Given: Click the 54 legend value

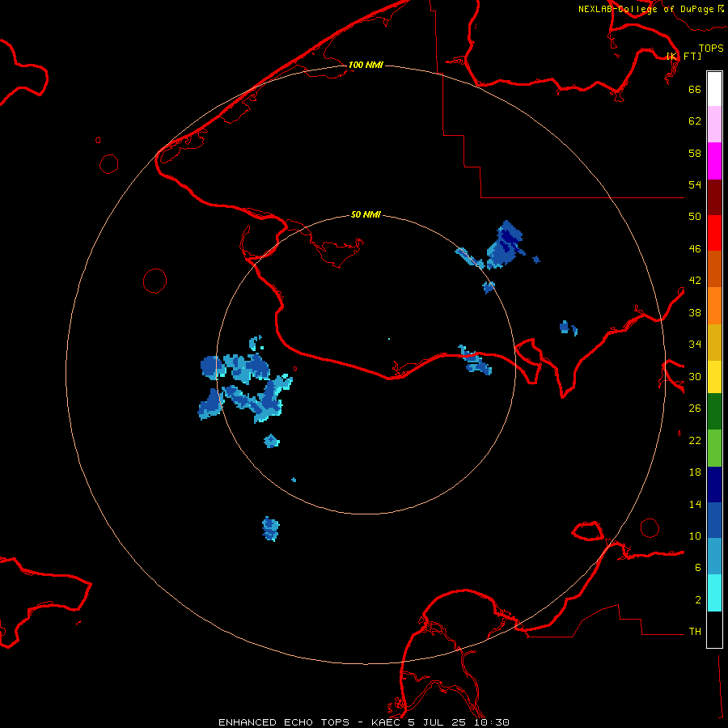Looking at the screenshot, I should pos(695,184).
